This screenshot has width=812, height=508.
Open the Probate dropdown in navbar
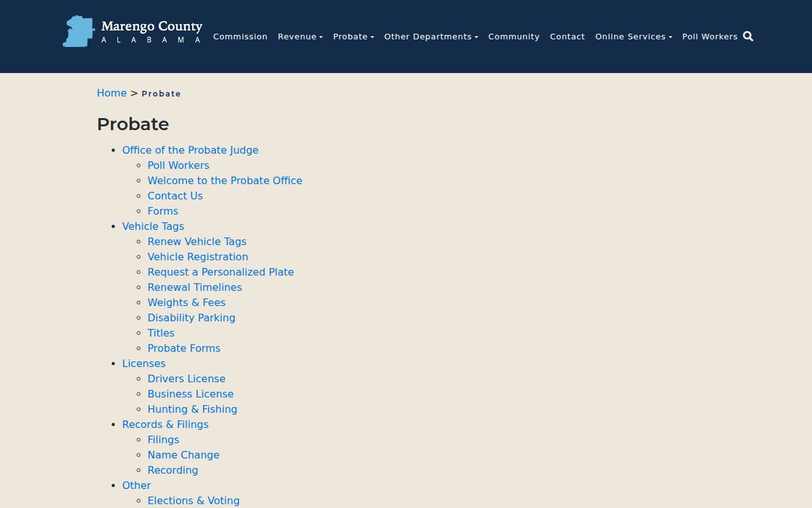pos(353,37)
